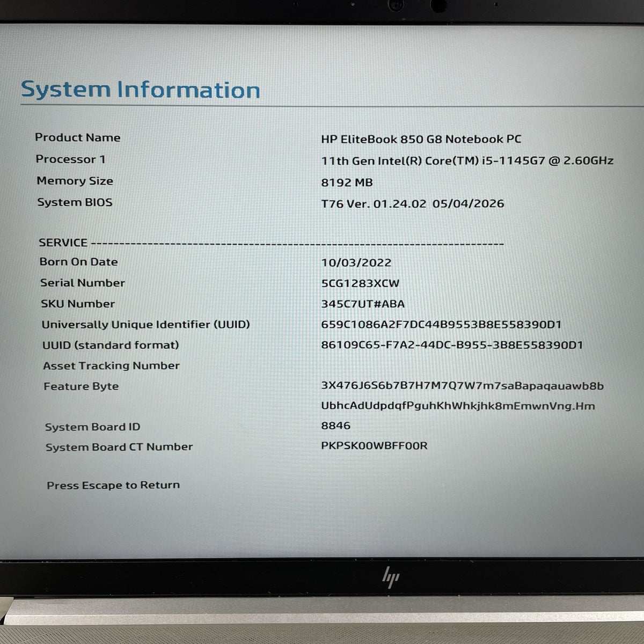Click the 8192 MB value
Image resolution: width=644 pixels, height=644 pixels.
point(347,182)
